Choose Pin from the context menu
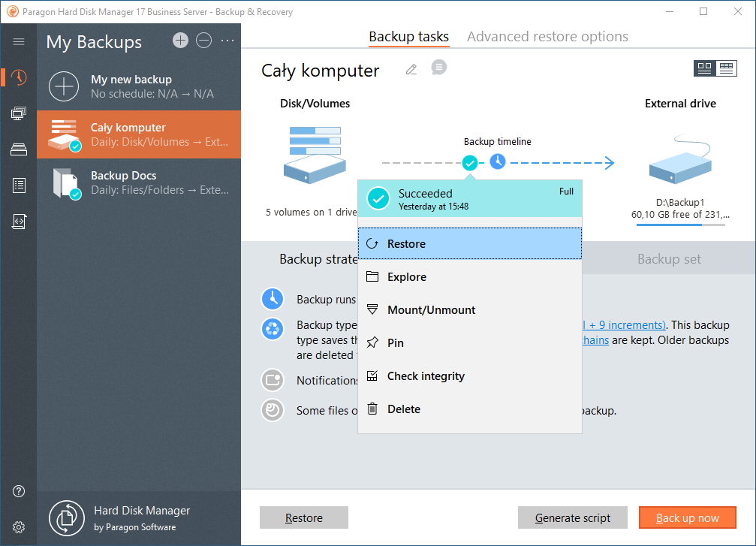756x546 pixels. pos(470,343)
